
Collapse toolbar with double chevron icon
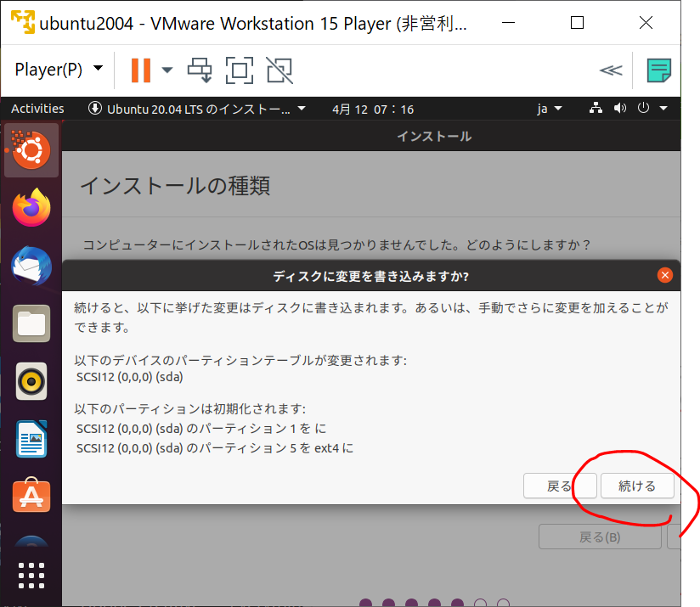click(610, 70)
